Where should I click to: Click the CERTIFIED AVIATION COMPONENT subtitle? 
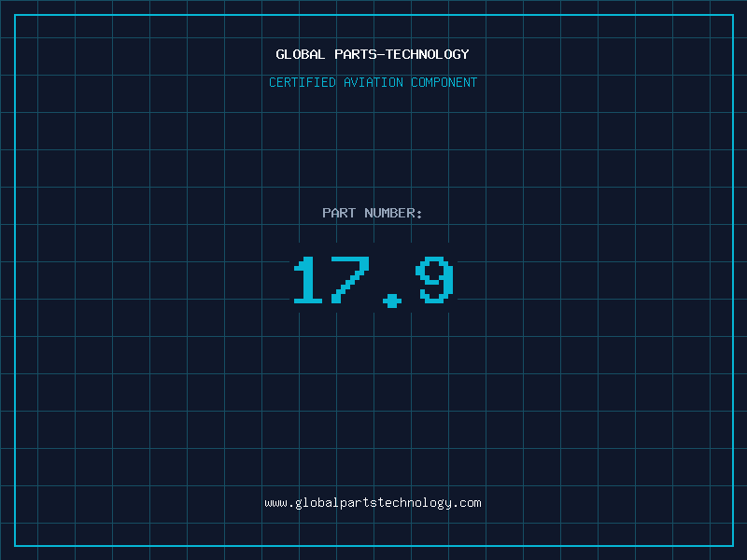pos(373,82)
